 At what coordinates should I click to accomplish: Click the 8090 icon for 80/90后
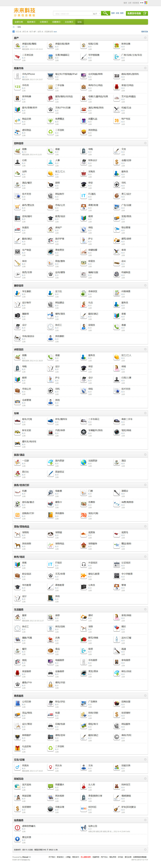[83, 809]
